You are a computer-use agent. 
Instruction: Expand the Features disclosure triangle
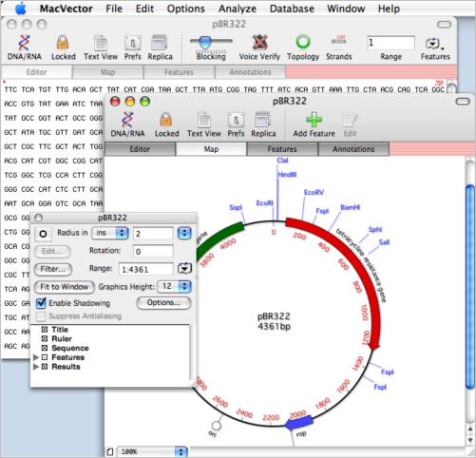pos(36,357)
